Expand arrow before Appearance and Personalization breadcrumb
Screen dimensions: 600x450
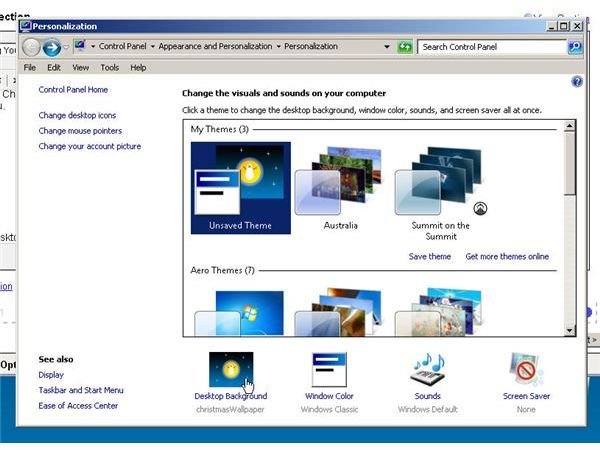coord(152,47)
